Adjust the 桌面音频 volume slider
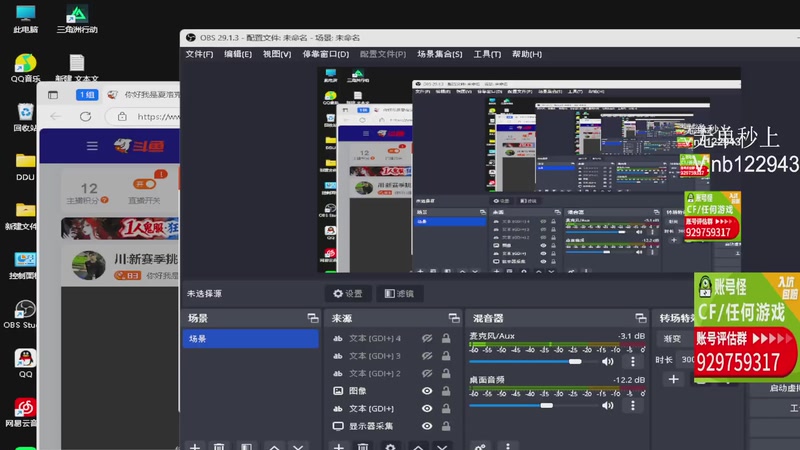 coord(533,406)
